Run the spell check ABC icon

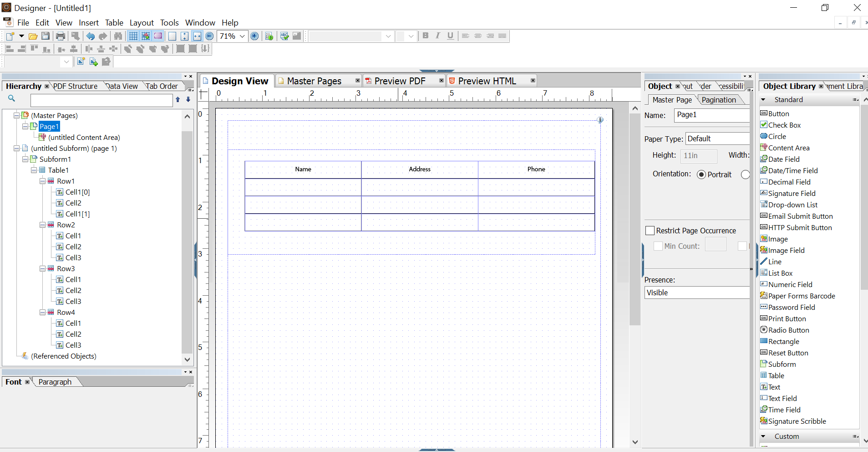tap(284, 36)
